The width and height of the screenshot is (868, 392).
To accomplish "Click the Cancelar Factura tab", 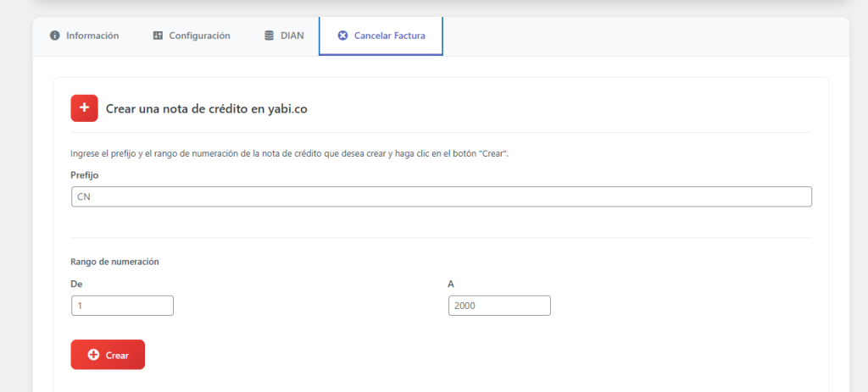I will [x=381, y=36].
